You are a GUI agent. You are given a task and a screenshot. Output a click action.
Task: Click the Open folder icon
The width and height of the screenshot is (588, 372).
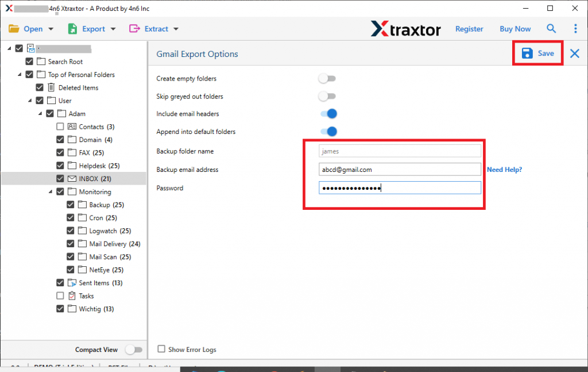13,28
